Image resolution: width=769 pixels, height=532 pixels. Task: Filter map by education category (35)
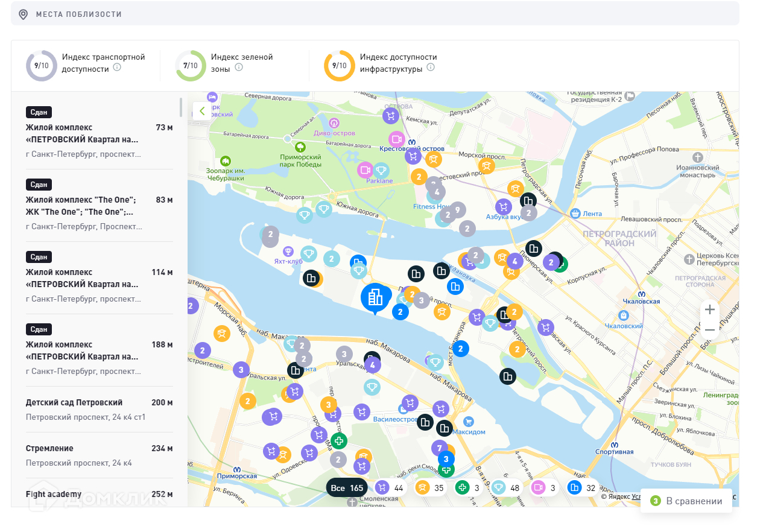429,487
